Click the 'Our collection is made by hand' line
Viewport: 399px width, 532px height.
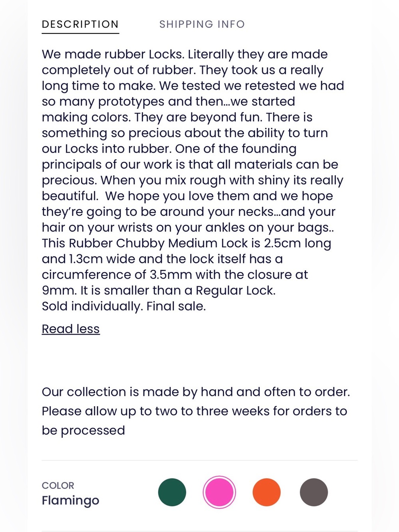click(x=196, y=392)
